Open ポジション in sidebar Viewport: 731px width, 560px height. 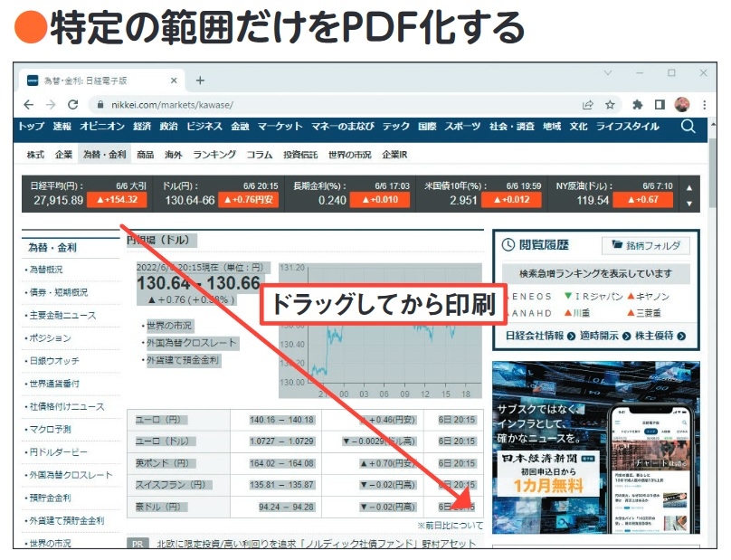50,338
